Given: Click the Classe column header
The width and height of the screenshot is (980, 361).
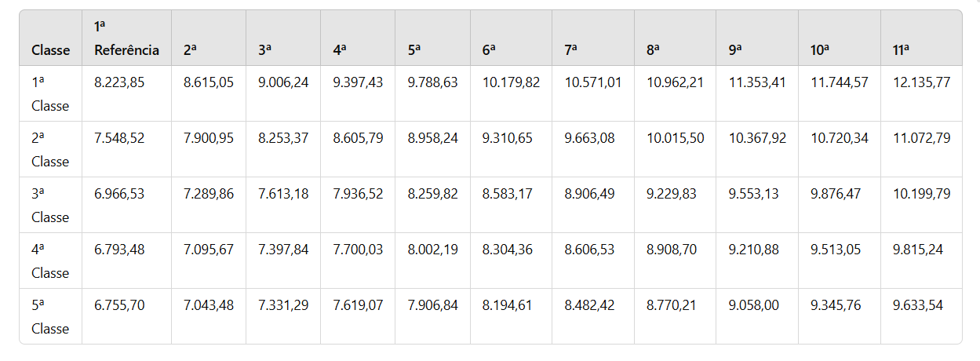Looking at the screenshot, I should pos(50,50).
